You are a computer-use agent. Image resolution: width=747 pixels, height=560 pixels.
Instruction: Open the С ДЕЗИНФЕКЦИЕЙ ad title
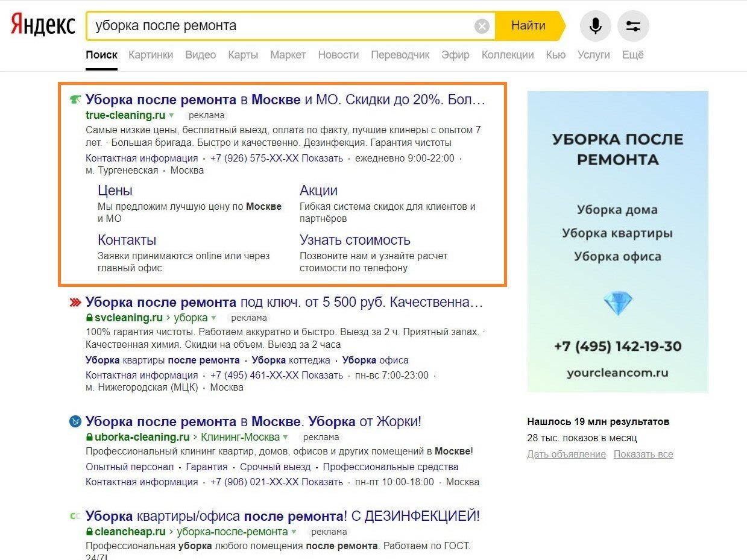[283, 516]
